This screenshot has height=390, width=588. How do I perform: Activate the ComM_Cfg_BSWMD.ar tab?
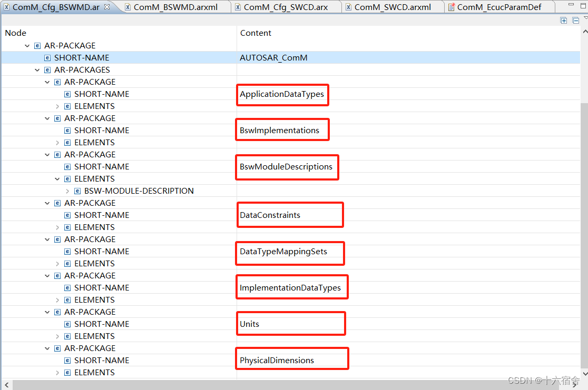click(x=56, y=7)
